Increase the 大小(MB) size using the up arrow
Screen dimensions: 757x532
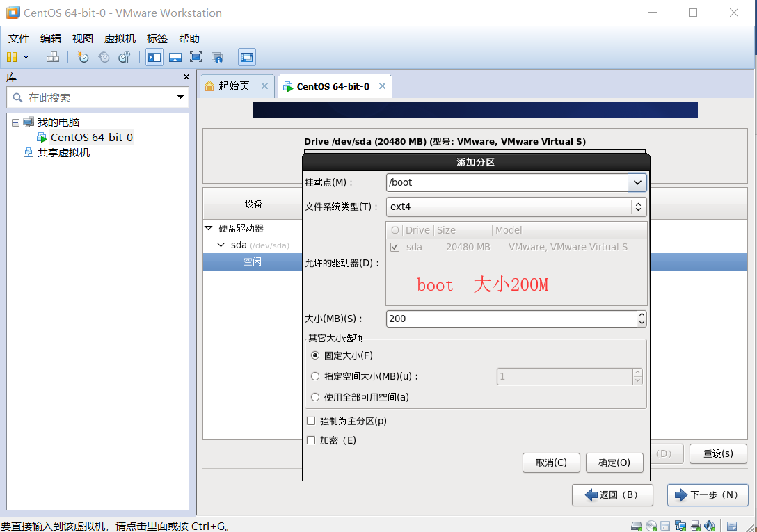coord(642,315)
